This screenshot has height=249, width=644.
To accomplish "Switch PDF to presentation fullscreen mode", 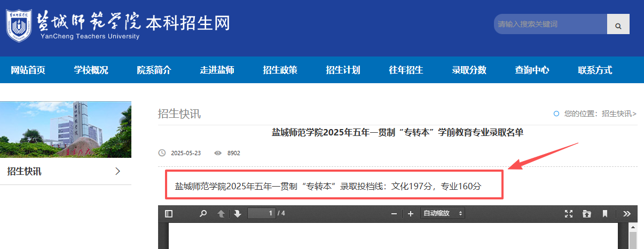I will coord(569,214).
